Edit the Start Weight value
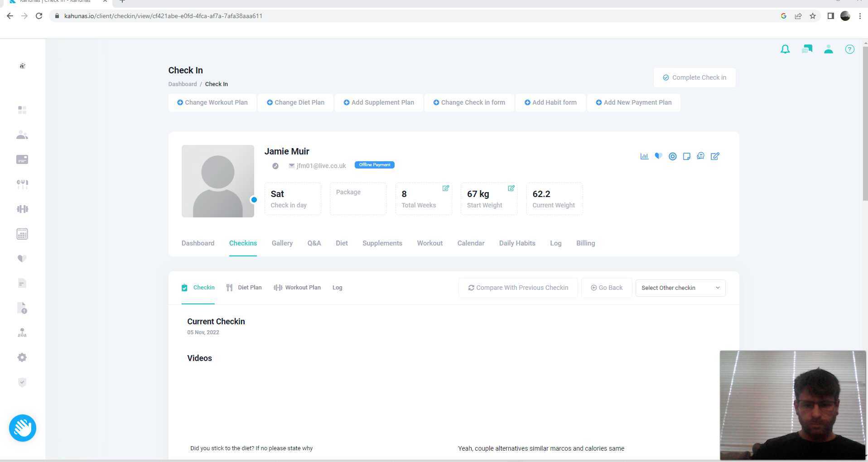The width and height of the screenshot is (868, 462). (x=511, y=188)
